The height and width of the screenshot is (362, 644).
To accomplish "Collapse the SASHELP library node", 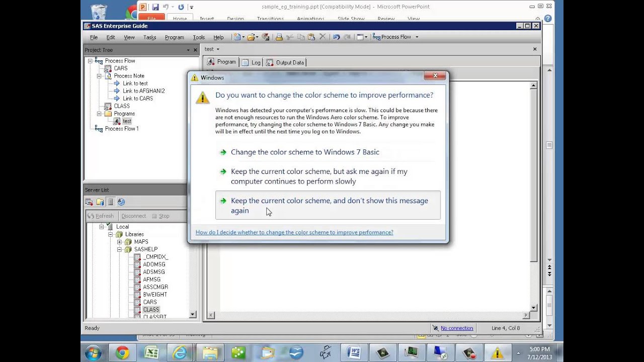I will point(120,249).
